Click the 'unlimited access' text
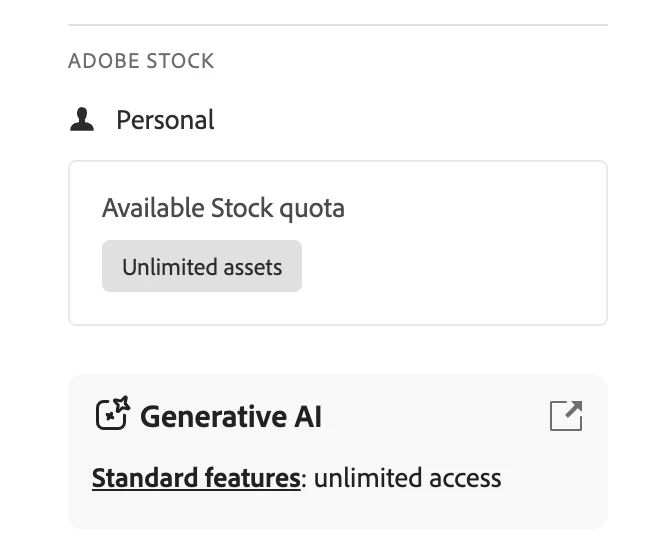 [x=408, y=478]
